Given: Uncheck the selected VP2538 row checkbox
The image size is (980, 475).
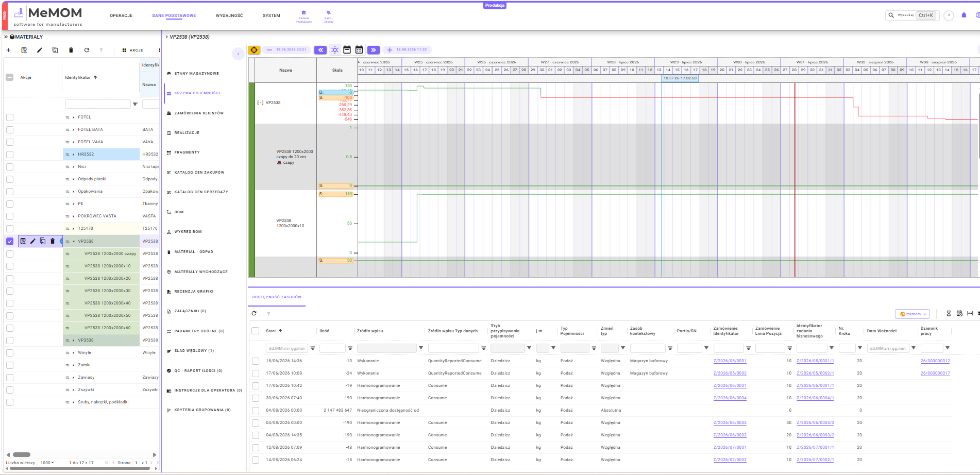Looking at the screenshot, I should [x=10, y=241].
